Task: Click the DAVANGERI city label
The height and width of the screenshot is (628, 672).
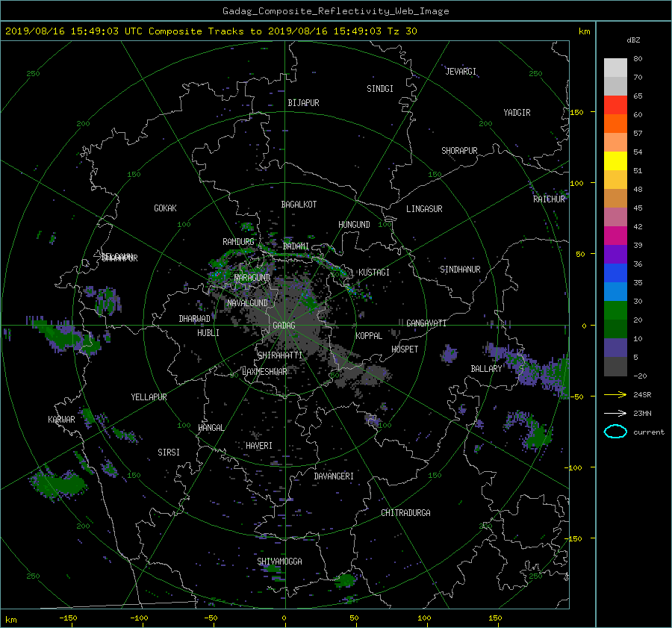Action: 334,476
